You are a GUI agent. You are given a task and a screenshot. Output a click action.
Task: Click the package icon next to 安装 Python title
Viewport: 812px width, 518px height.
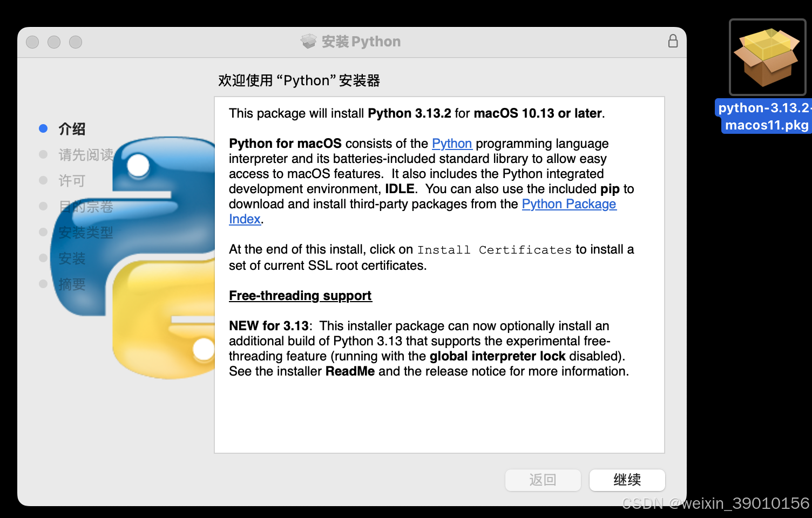(x=308, y=41)
